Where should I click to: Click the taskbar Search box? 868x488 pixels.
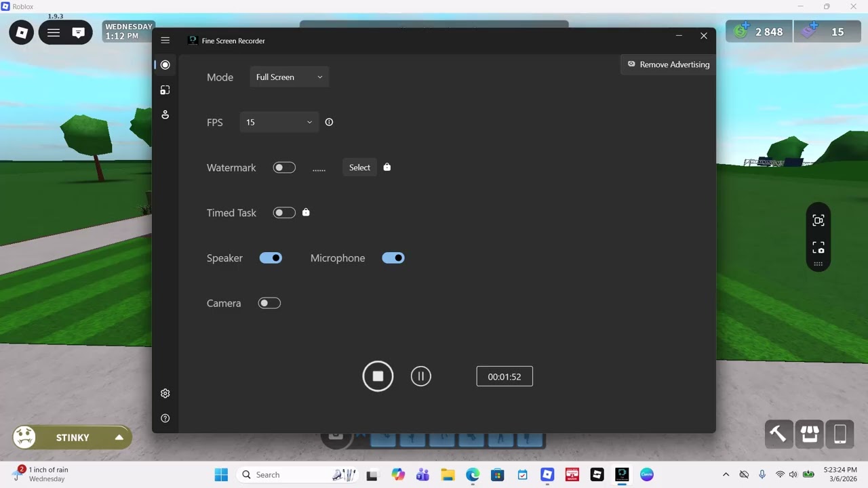coord(299,474)
